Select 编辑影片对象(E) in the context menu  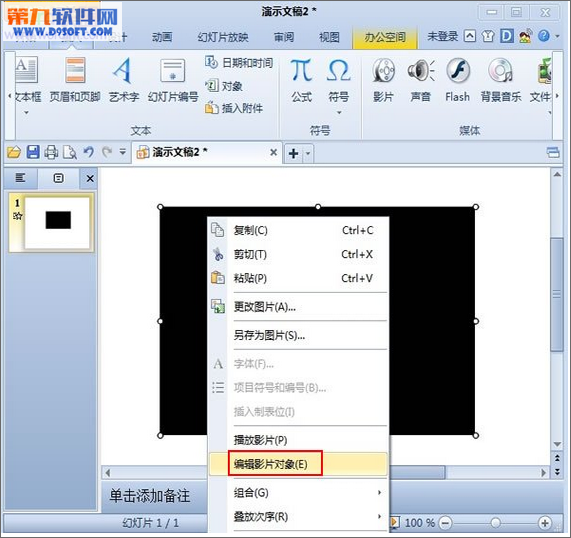298,464
